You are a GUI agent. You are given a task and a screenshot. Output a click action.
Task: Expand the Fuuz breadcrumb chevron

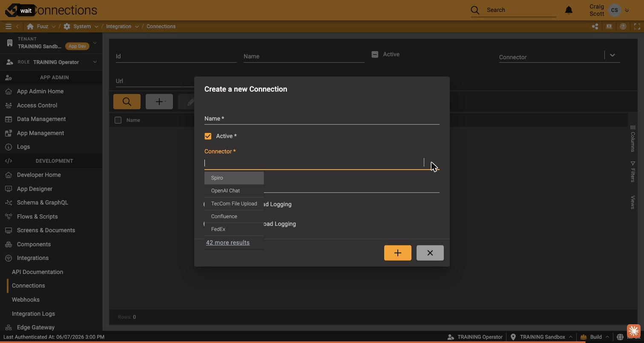click(53, 26)
